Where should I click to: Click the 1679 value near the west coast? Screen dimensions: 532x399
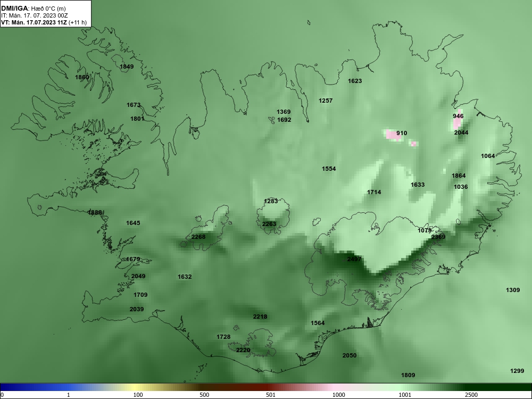(133, 260)
